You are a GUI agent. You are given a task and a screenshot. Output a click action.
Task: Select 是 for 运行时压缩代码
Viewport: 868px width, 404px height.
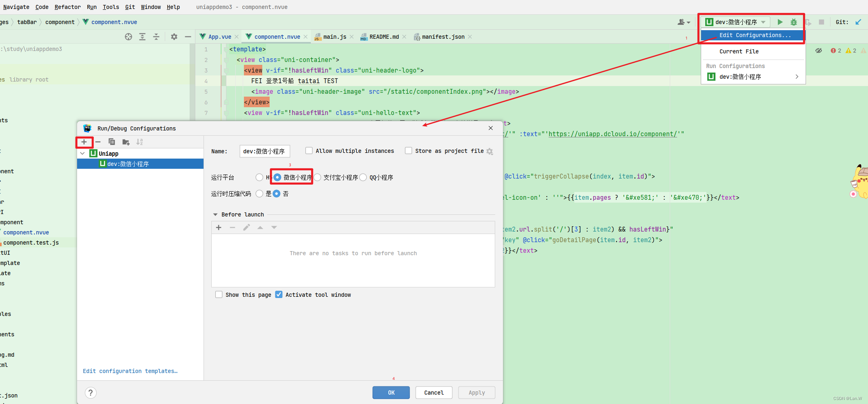point(259,194)
